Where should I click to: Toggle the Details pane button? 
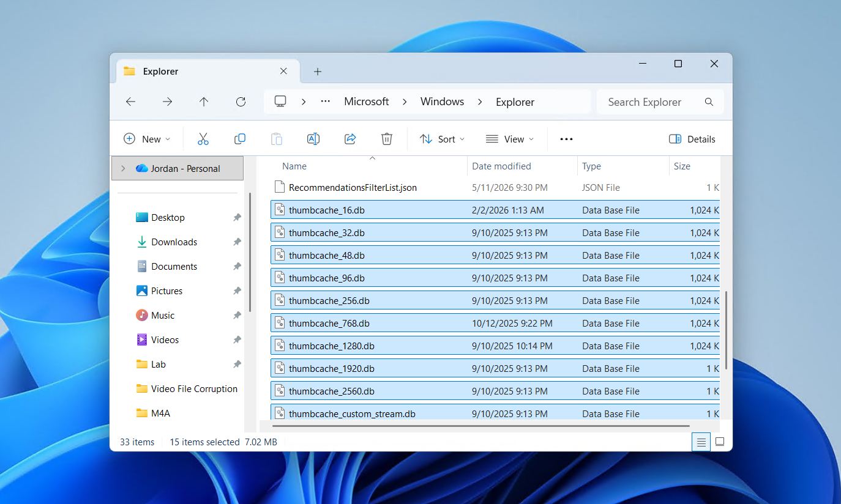point(692,139)
